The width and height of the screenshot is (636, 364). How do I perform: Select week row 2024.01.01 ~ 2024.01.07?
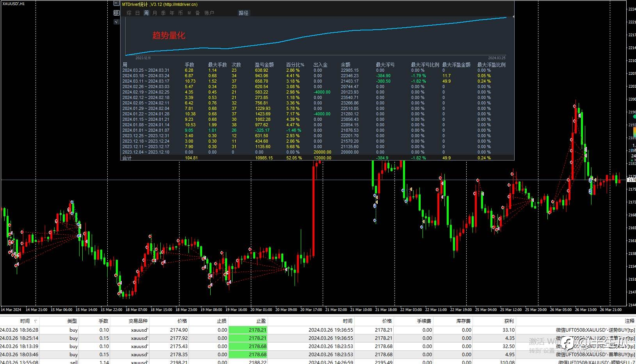click(x=317, y=131)
